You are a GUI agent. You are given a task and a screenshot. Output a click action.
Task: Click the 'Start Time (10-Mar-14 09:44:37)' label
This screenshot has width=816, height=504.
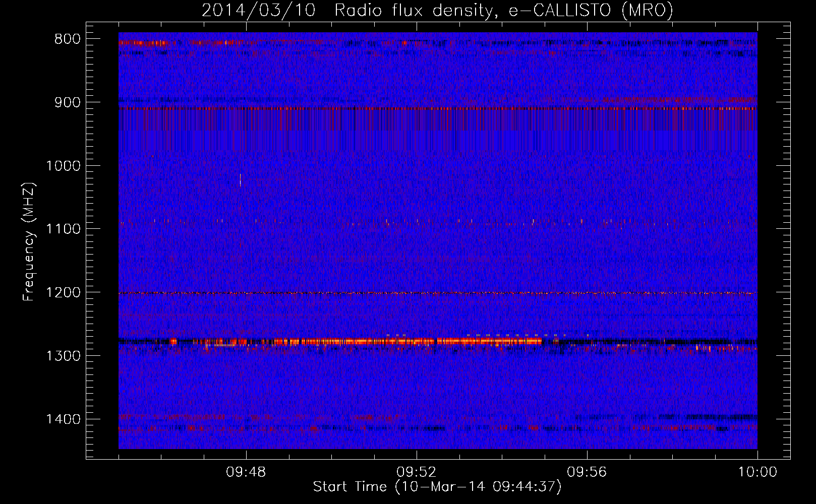tap(437, 487)
